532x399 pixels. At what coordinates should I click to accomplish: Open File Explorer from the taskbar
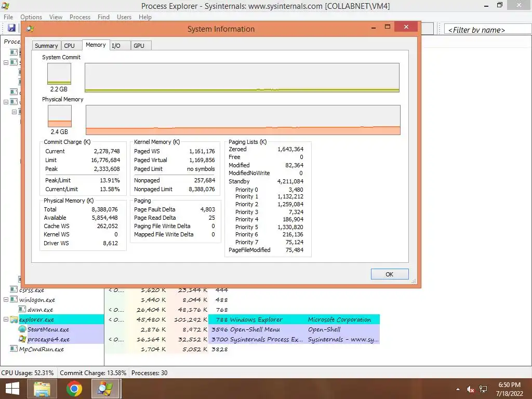click(42, 389)
